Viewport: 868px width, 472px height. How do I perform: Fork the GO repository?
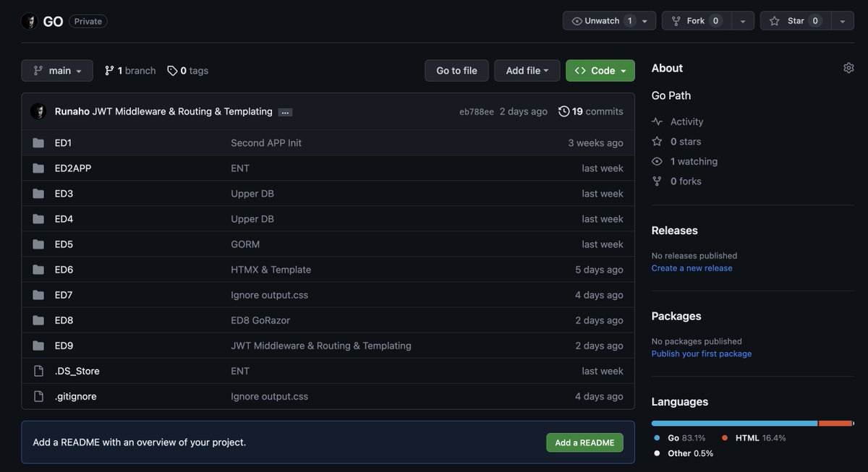point(697,21)
